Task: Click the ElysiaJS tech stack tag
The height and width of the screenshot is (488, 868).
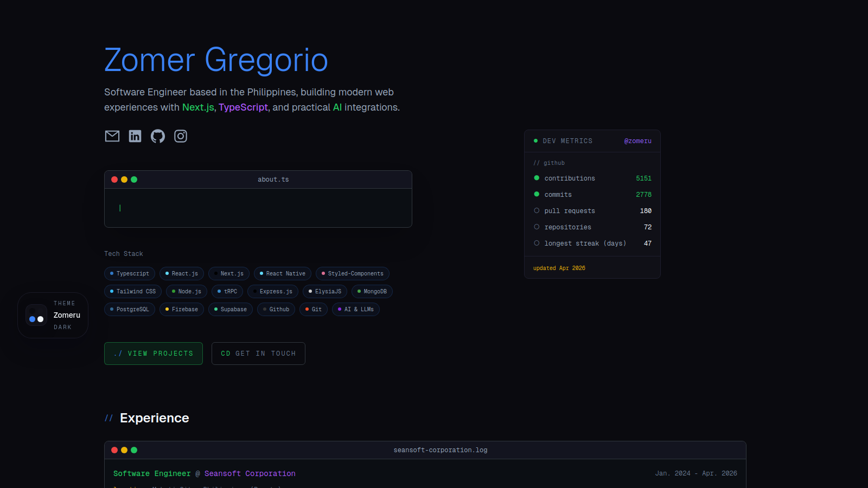Action: pyautogui.click(x=325, y=292)
